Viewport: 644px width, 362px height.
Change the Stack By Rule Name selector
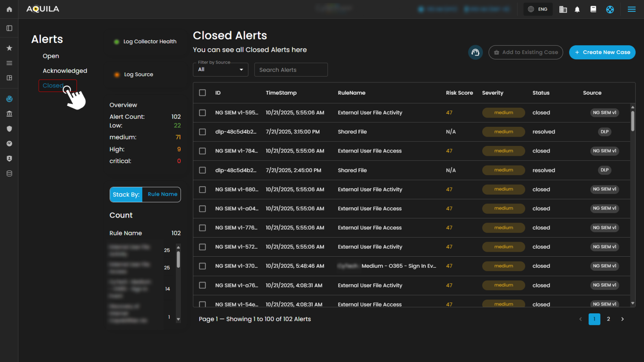coord(162,194)
